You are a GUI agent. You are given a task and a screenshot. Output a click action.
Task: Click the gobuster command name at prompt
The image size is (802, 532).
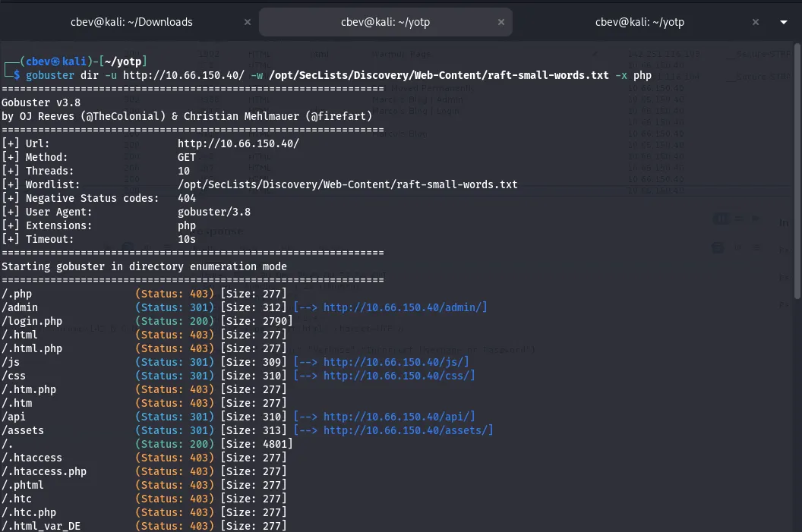click(x=50, y=75)
